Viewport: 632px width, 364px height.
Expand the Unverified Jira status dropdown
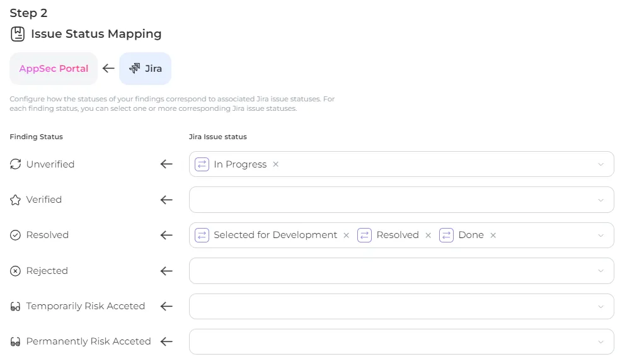point(600,164)
